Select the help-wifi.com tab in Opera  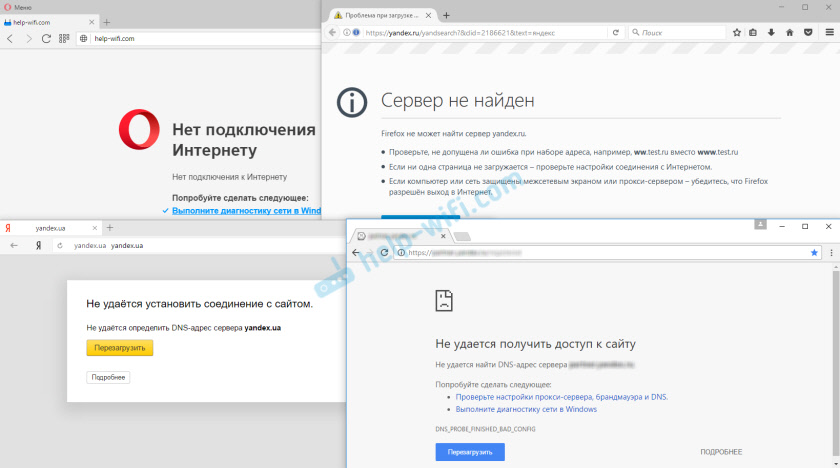[48, 22]
